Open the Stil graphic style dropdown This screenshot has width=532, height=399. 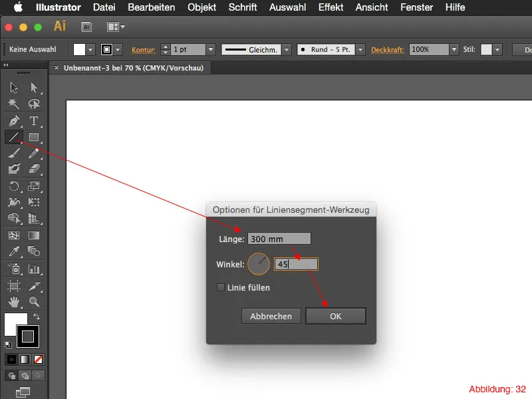point(497,49)
